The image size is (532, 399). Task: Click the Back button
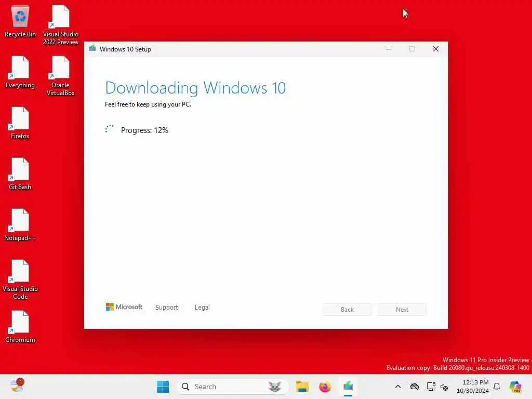tap(347, 310)
